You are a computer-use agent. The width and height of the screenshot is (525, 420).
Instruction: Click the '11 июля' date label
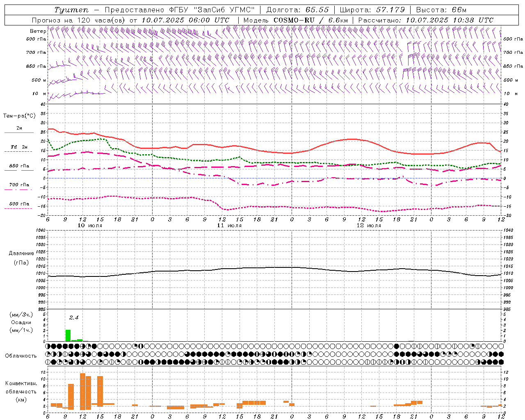tap(229, 226)
